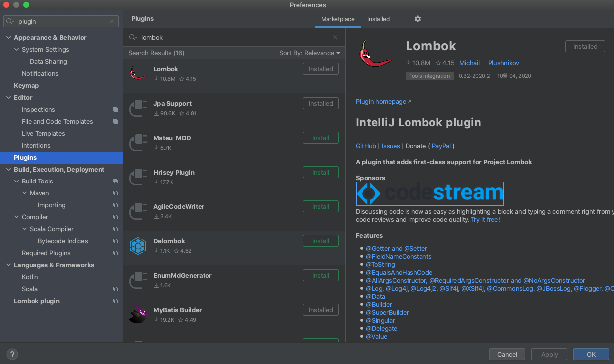This screenshot has height=364, width=614.
Task: Click the project-level icon beside Scala
Action: pos(115,289)
